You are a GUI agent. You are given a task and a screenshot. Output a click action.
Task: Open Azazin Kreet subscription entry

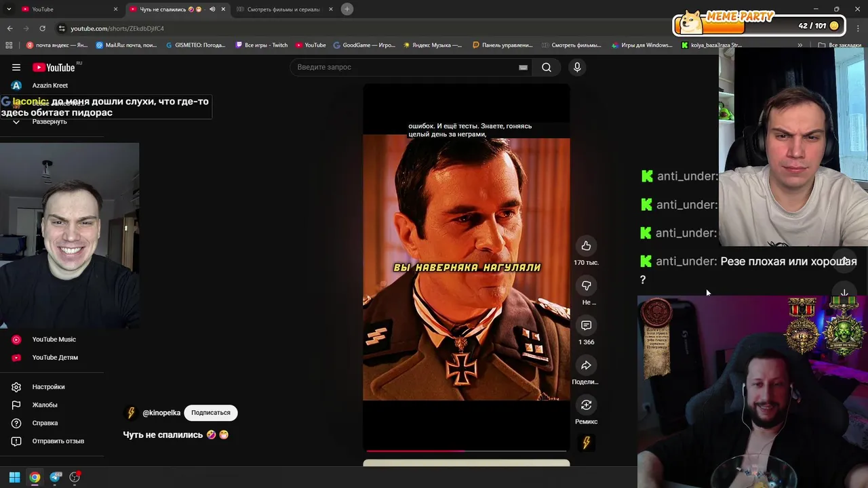coord(51,85)
